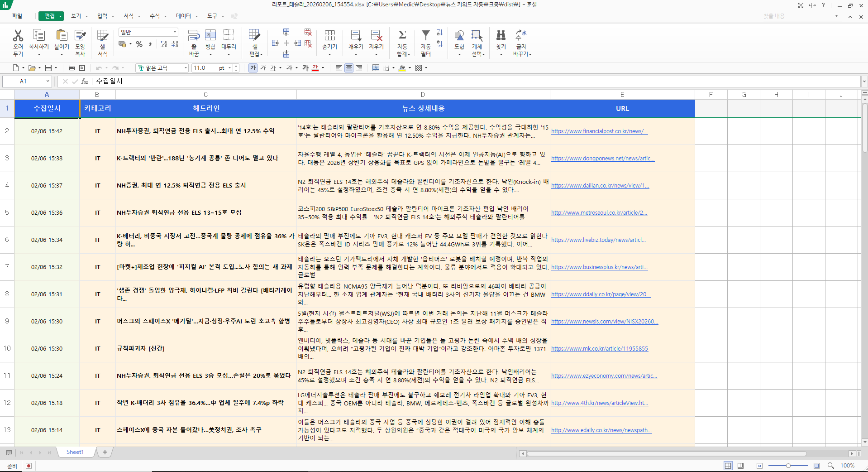Screen dimensions: 868x472
Task: Expand the number format 일반 dropdown
Action: pos(175,32)
